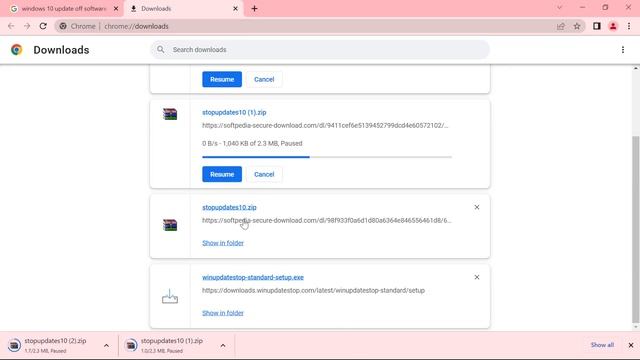Image resolution: width=640 pixels, height=360 pixels.
Task: Close the bottom downloads shelf
Action: (631, 345)
